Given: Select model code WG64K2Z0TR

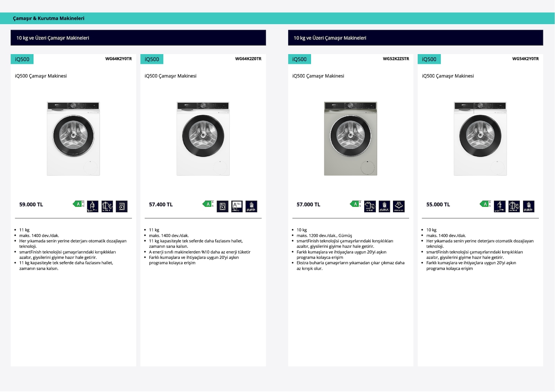Looking at the screenshot, I should click(248, 59).
